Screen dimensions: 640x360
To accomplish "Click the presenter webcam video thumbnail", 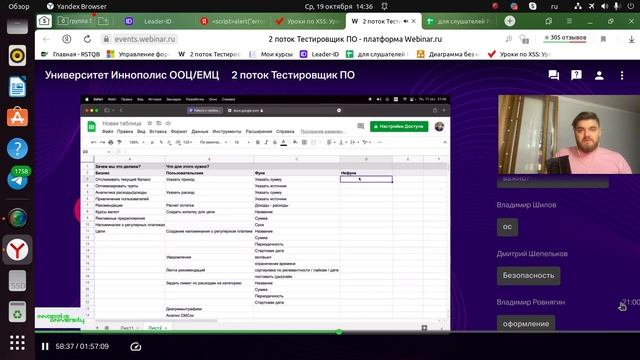I will coord(569,134).
